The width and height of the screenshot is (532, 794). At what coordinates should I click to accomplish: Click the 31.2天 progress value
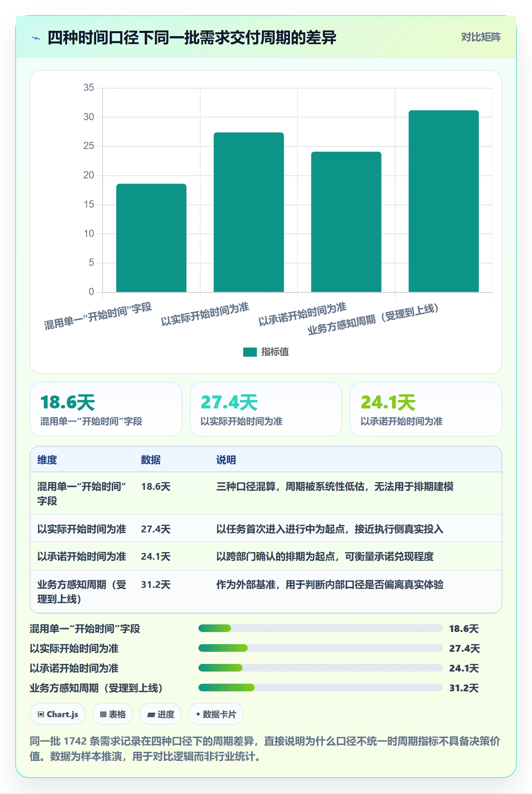click(x=464, y=688)
